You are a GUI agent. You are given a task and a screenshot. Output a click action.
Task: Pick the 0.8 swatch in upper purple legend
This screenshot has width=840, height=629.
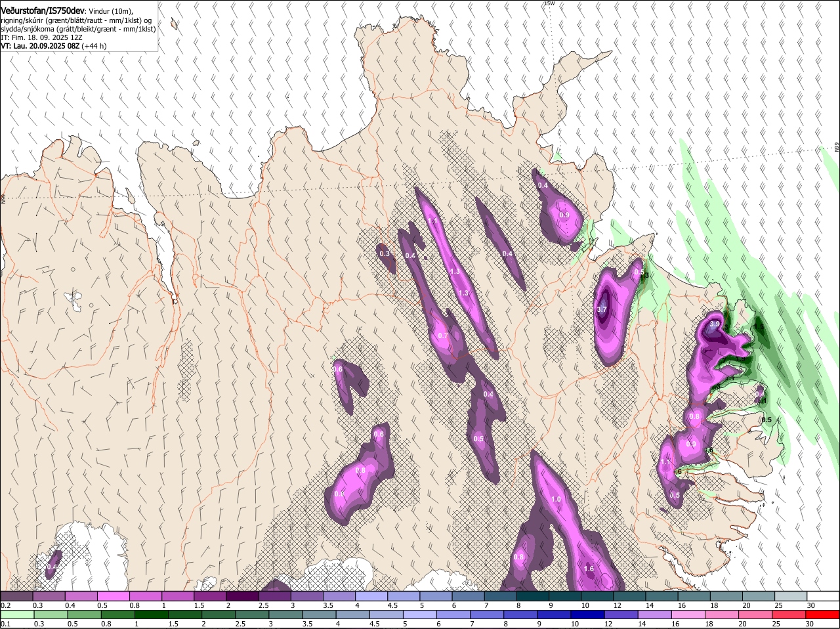[x=145, y=596]
